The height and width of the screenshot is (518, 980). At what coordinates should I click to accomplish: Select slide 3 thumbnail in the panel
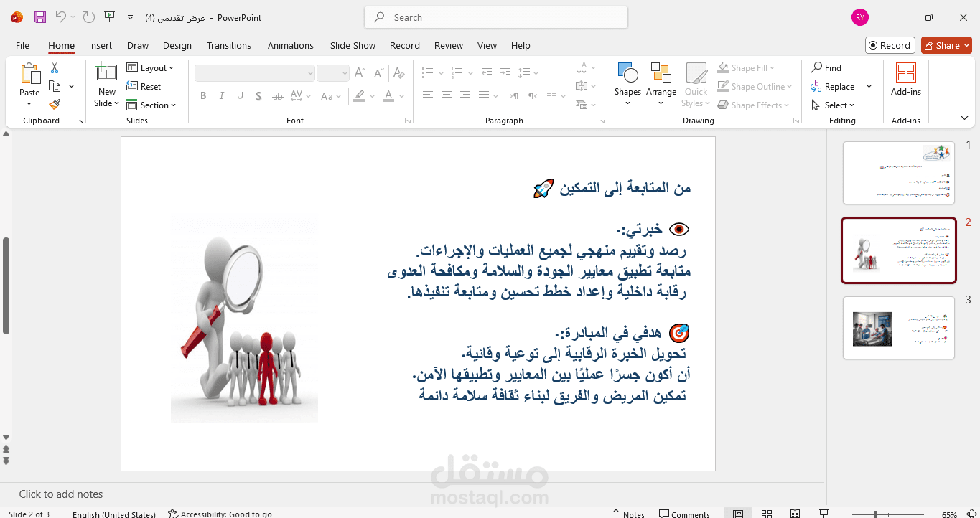click(x=898, y=328)
